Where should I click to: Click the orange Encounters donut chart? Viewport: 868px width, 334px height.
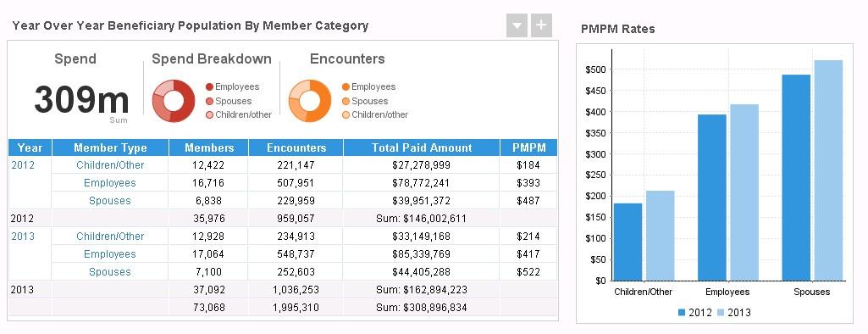[x=310, y=101]
